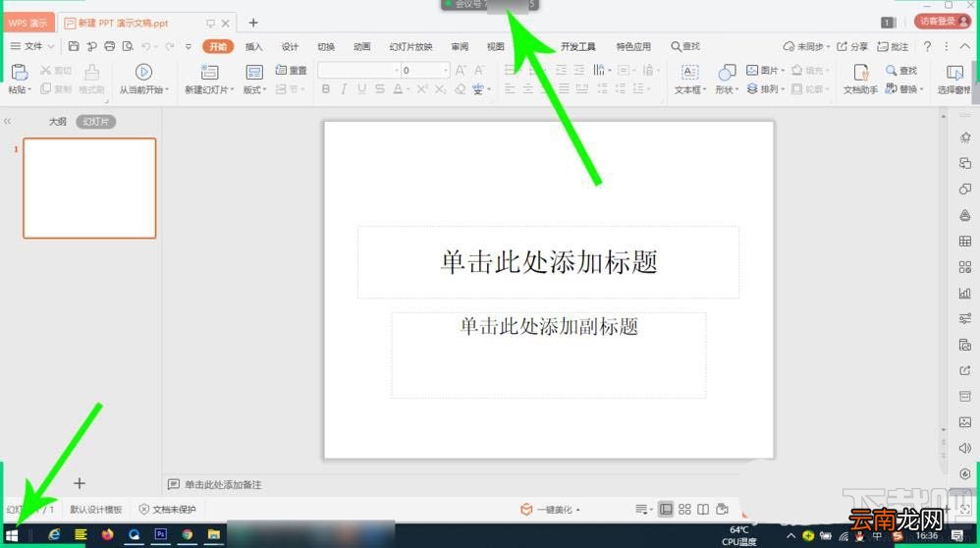Open the 审阅 ribbon tab

[460, 46]
